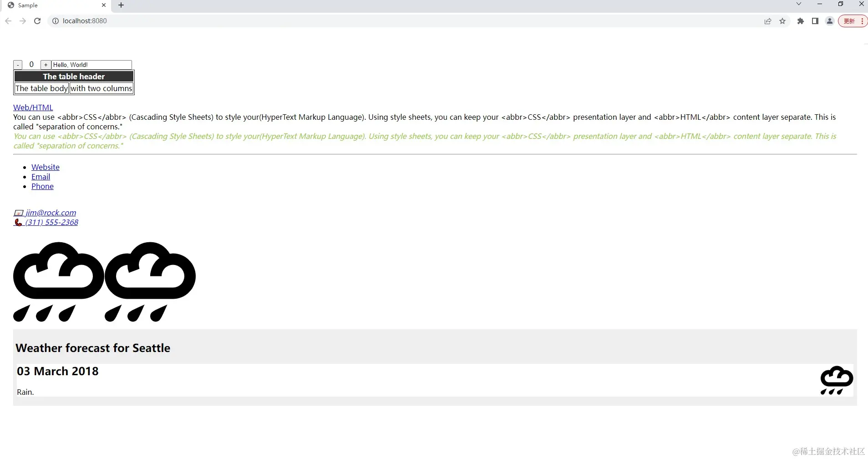Toggle the bookmark star for this page
This screenshot has width=868, height=459.
click(x=782, y=21)
